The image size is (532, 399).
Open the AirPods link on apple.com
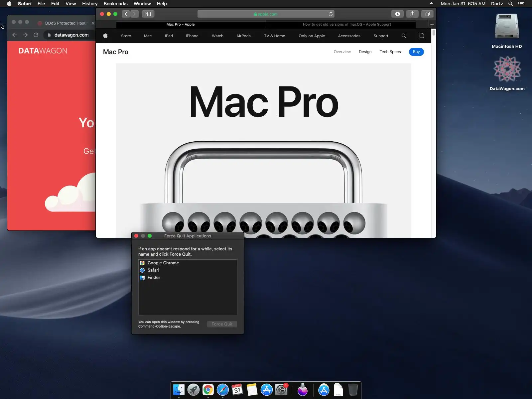point(243,36)
